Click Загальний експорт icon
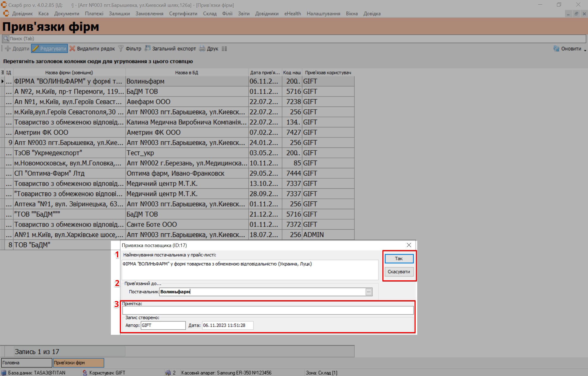Viewport: 588px width, 376px height. pyautogui.click(x=147, y=49)
